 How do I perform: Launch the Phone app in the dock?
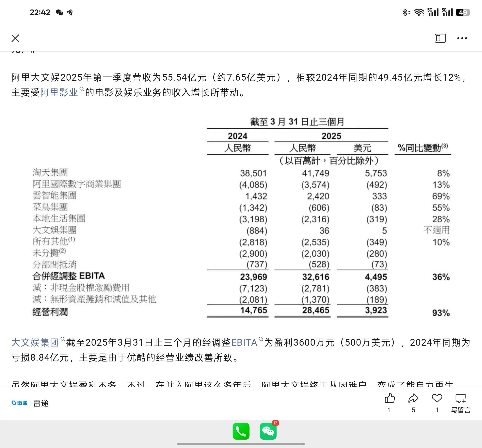pyautogui.click(x=241, y=431)
